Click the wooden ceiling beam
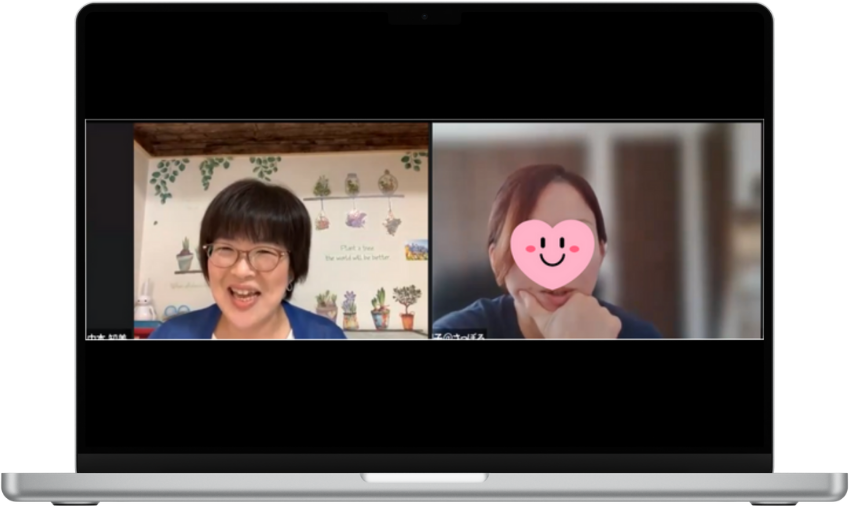The width and height of the screenshot is (849, 506). click(x=280, y=137)
